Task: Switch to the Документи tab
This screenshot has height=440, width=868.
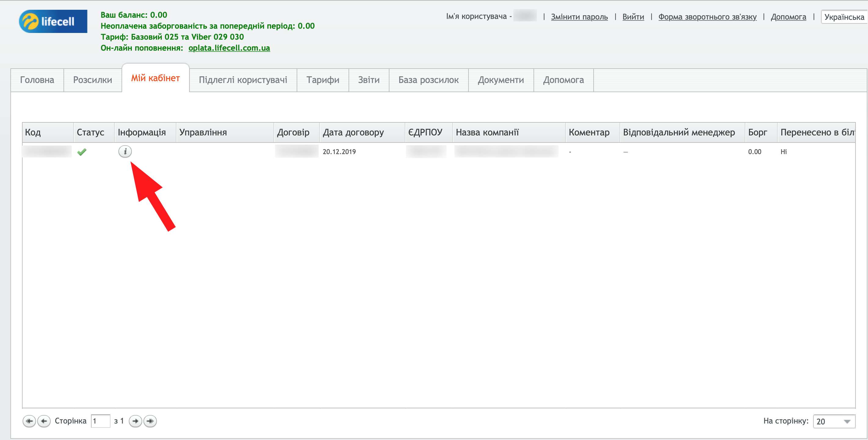Action: [501, 80]
